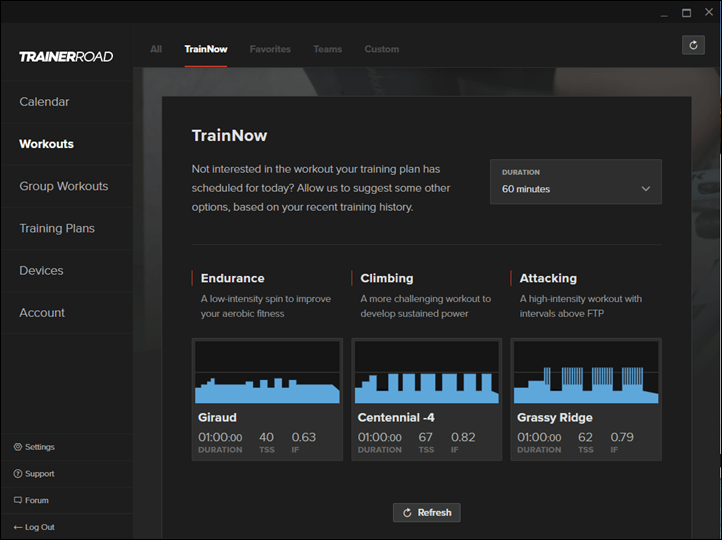Select the TrainNow tab
This screenshot has width=722, height=540.
click(x=206, y=49)
